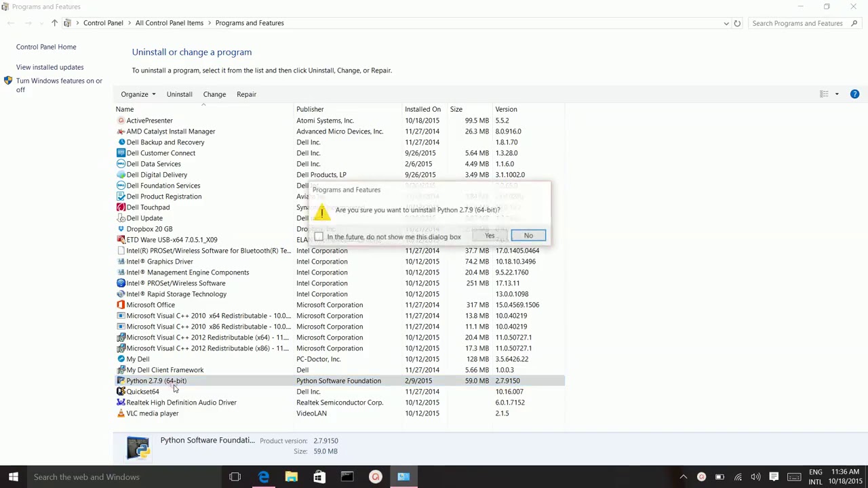Click the taskbar Search the web and Windows box
868x488 pixels.
pos(123,476)
